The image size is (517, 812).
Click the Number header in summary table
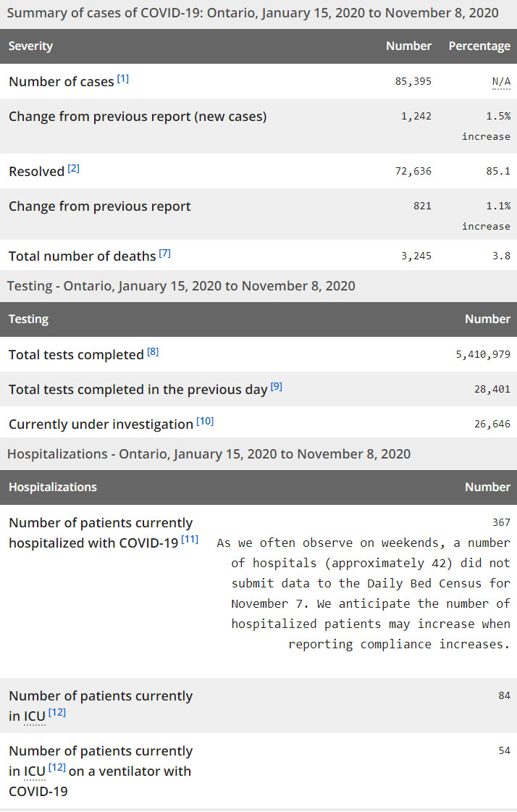coord(408,46)
